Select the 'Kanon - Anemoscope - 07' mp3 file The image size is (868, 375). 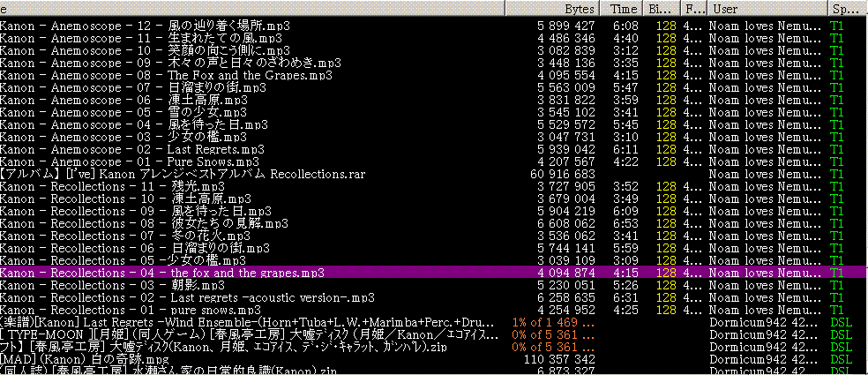133,87
